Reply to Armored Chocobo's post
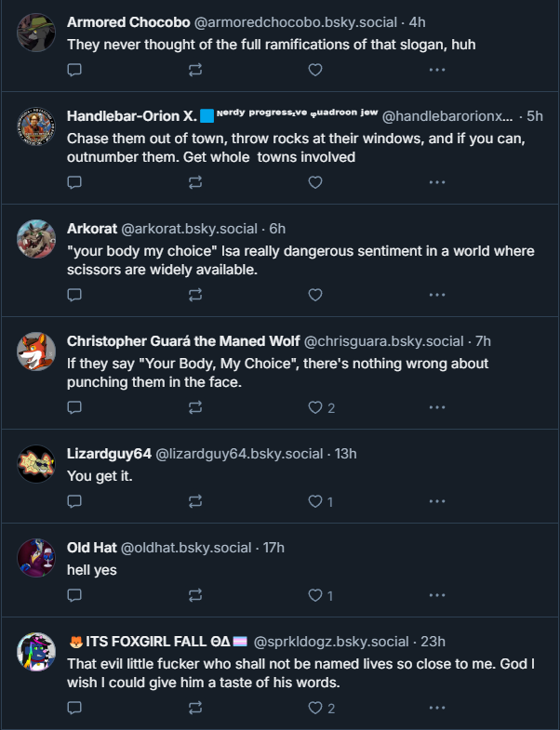Image resolution: width=560 pixels, height=730 pixels. coord(75,70)
